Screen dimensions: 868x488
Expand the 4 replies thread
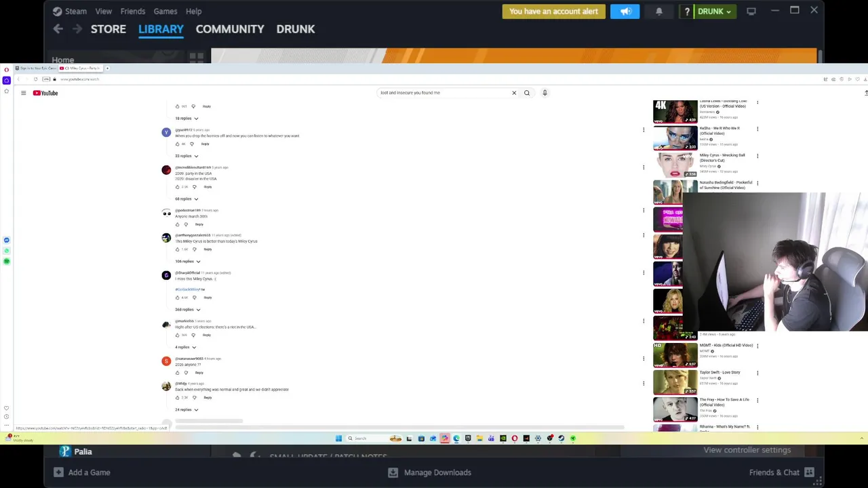[x=185, y=347]
